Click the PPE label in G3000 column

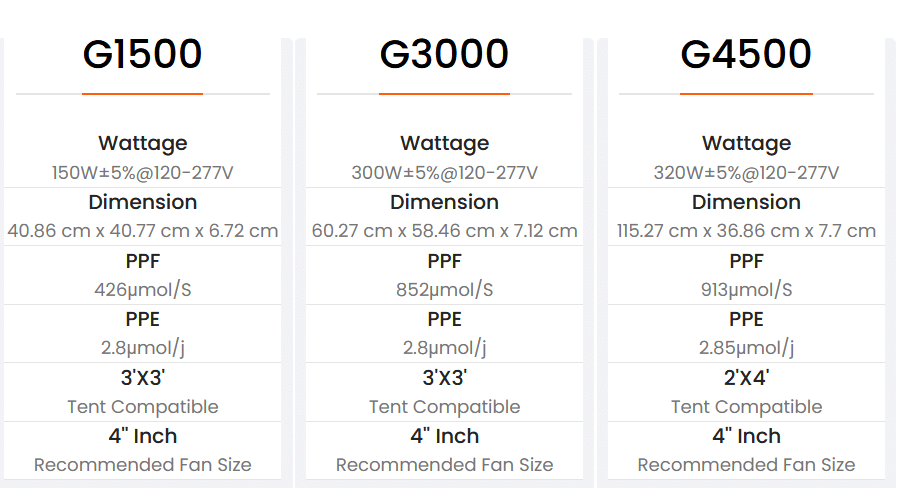[444, 319]
